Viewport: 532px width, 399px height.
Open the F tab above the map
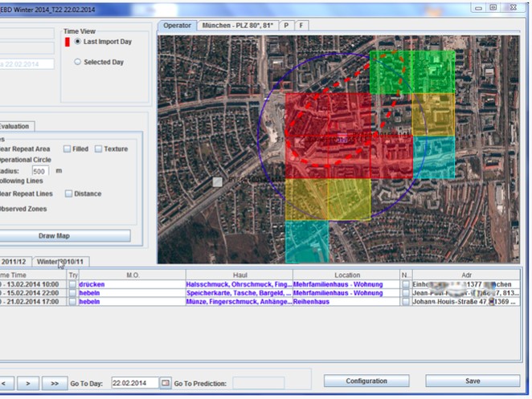coord(301,26)
